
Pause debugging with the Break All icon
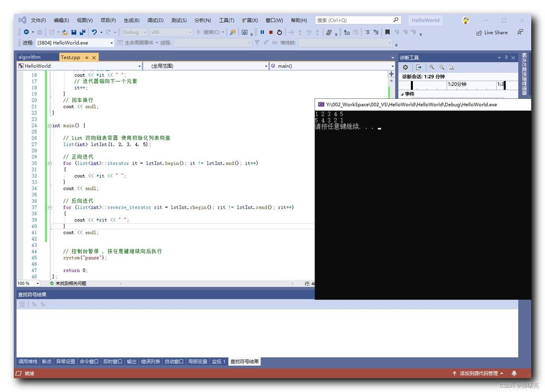[262, 32]
